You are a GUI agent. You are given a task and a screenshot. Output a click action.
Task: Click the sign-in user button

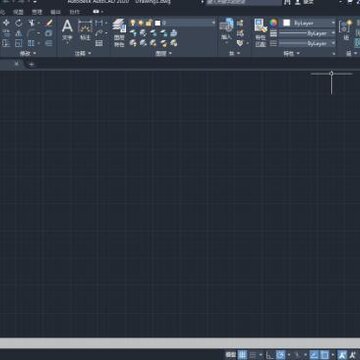click(304, 2)
